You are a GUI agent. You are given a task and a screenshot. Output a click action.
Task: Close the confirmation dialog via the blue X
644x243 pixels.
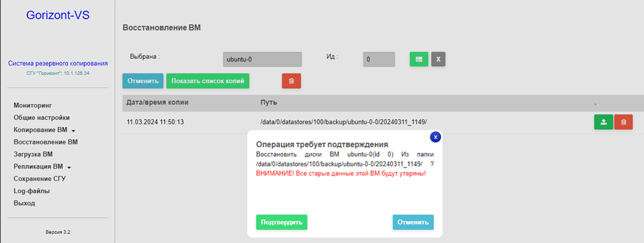(x=436, y=137)
